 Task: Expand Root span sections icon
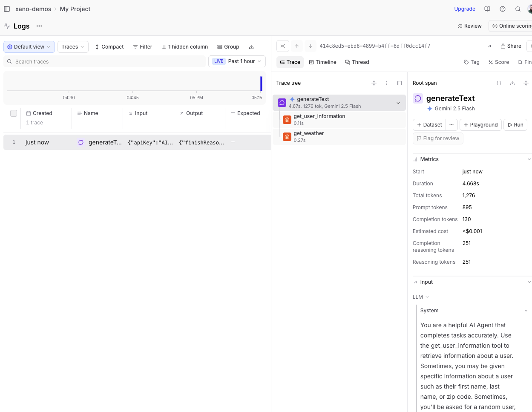coord(526,83)
